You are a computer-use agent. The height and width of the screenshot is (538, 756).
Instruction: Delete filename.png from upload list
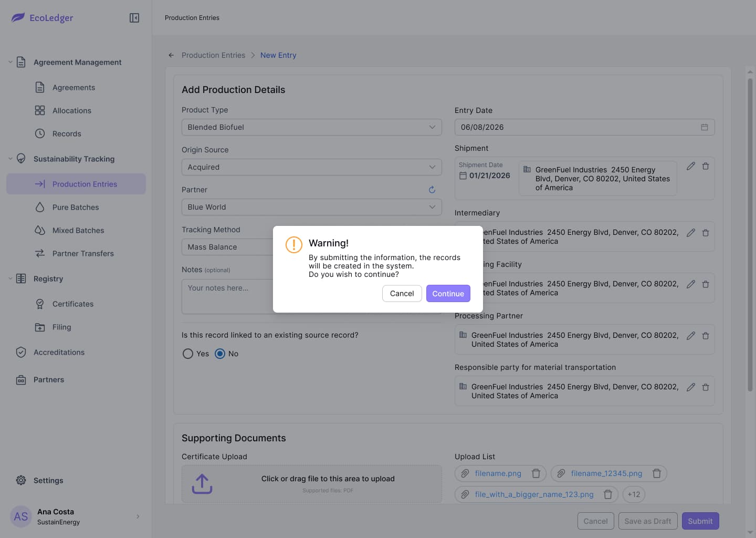coord(536,473)
